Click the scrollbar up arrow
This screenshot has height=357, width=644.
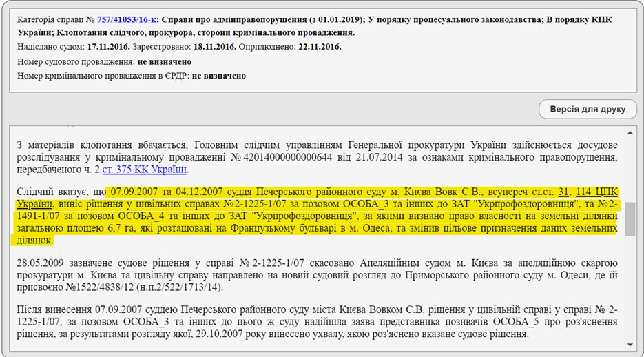click(630, 132)
